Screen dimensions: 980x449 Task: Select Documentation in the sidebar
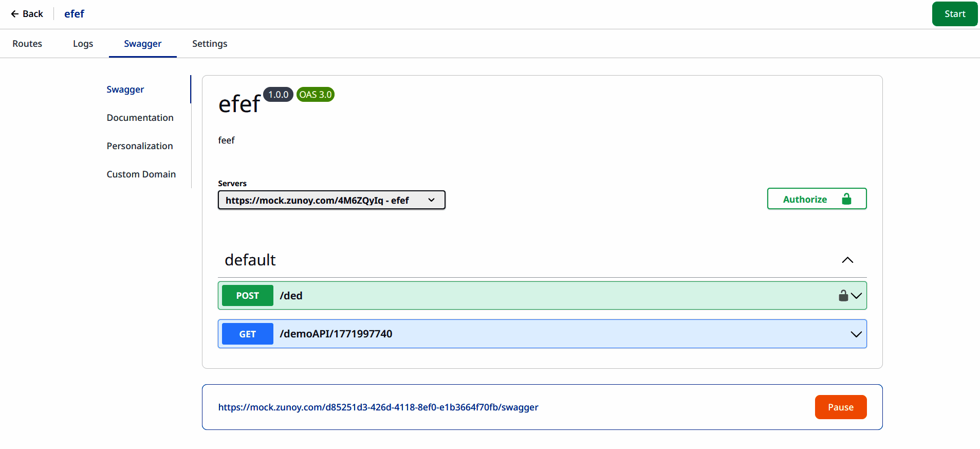(140, 118)
